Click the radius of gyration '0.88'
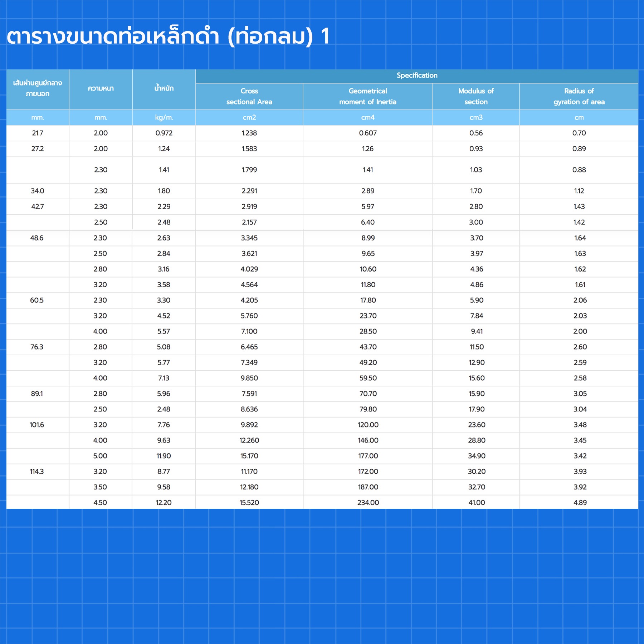 [x=579, y=170]
